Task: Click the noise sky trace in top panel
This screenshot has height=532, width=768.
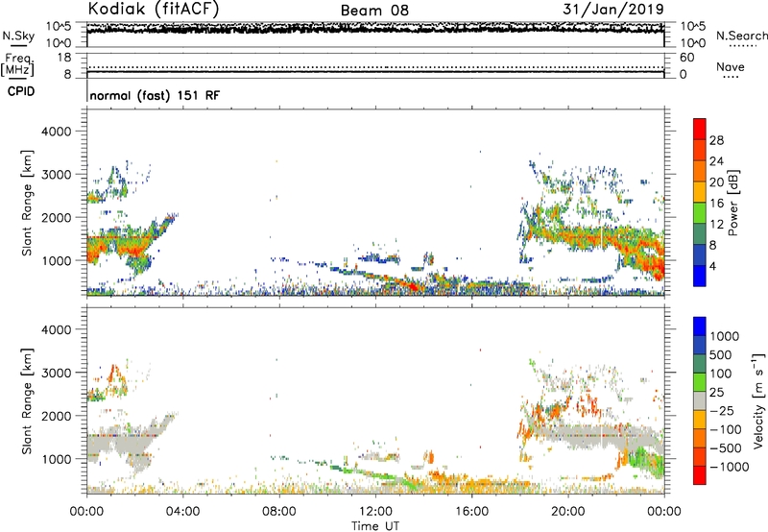Action: tap(375, 30)
